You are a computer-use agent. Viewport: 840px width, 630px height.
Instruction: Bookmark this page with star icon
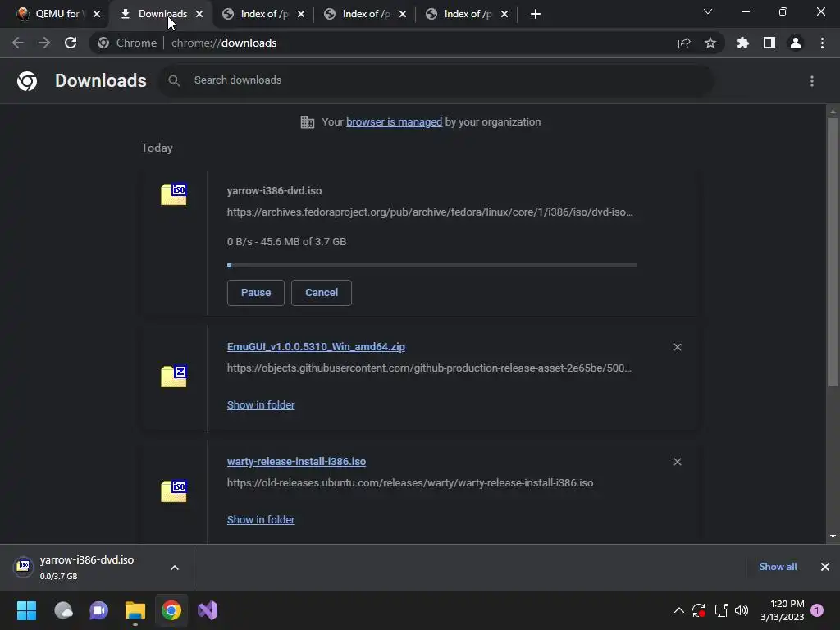pos(710,43)
